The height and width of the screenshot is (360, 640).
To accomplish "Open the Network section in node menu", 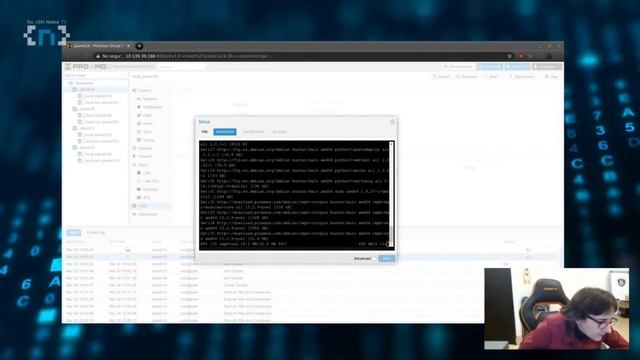I will tap(147, 99).
